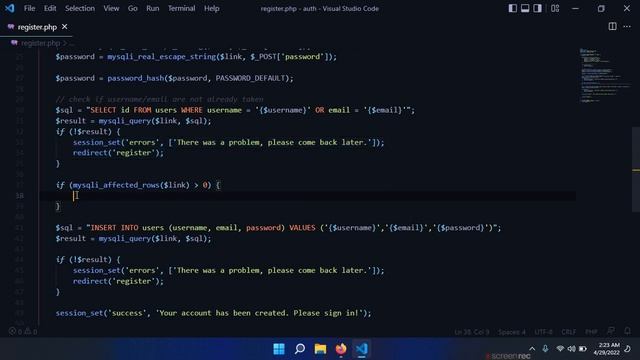Change indentation via Spaces: 4

511,332
